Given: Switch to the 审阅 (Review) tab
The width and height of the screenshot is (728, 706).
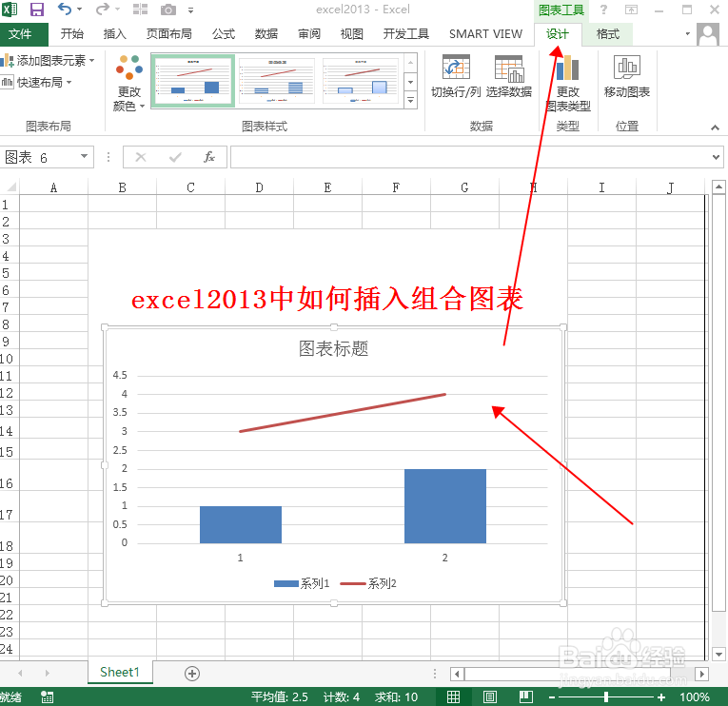Looking at the screenshot, I should coord(309,34).
